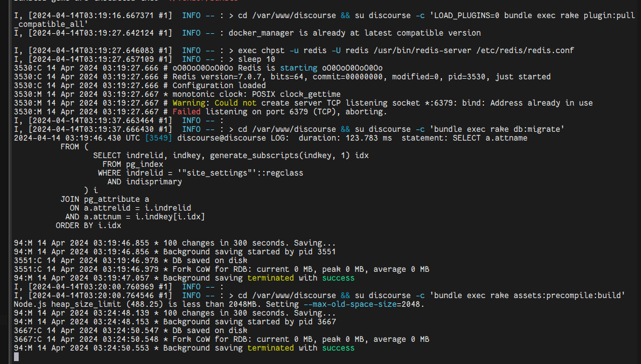This screenshot has height=364, width=641.
Task: Click 'Address already in use' in the warning line
Action: 541,103
